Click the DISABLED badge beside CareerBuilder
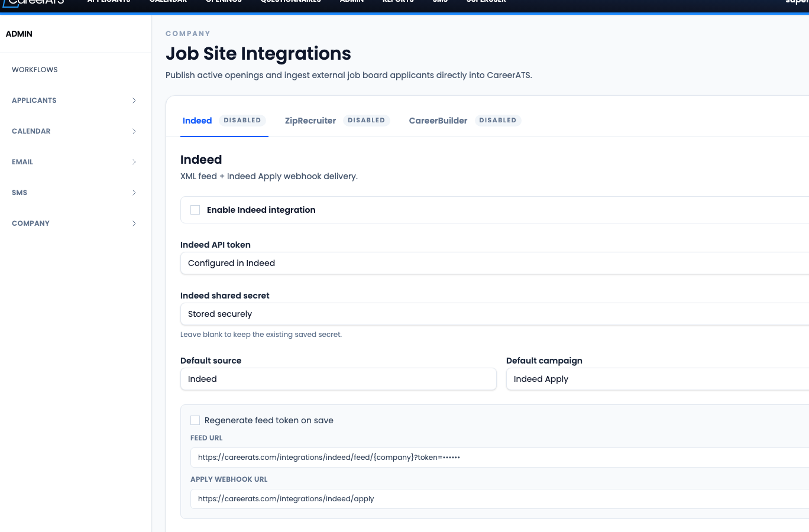Viewport: 809px width, 532px height. (x=498, y=121)
